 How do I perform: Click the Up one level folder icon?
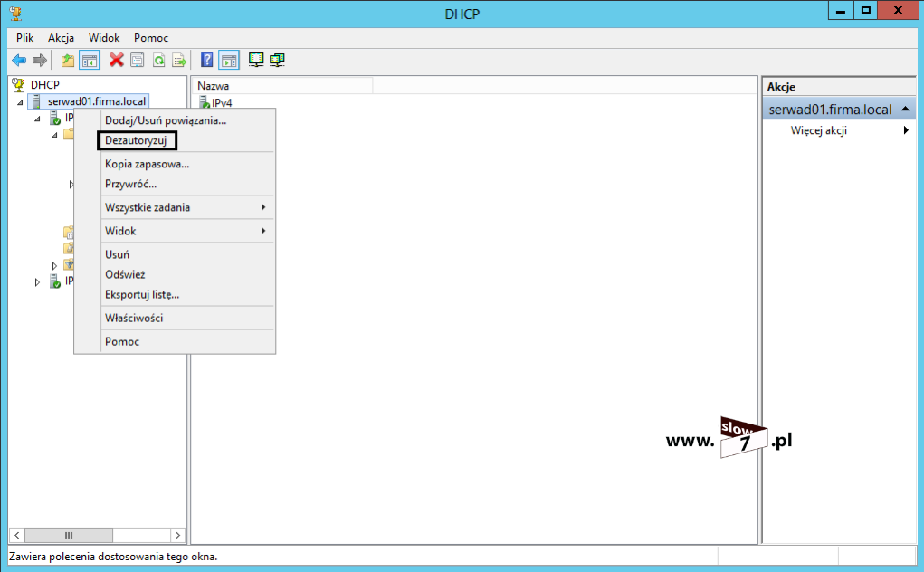click(68, 61)
